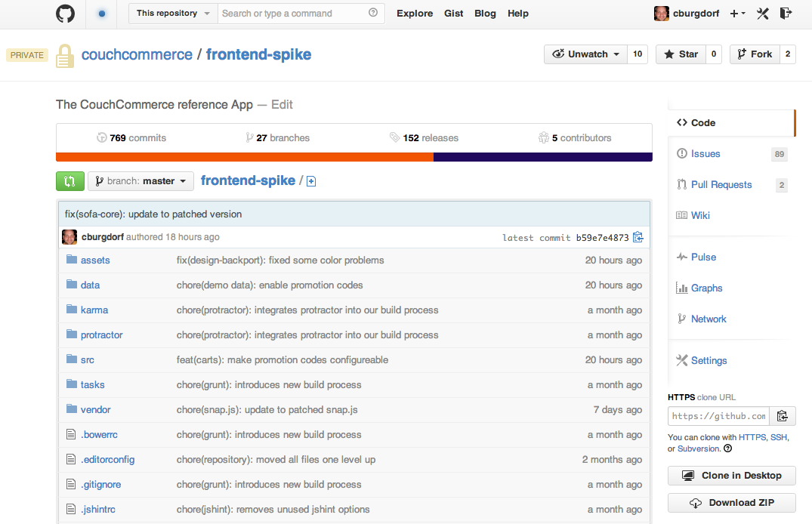Click the couchcommerce organization link

pos(137,54)
